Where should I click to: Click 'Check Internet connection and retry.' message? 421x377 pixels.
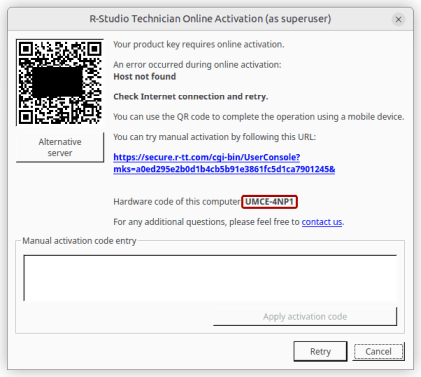tap(191, 97)
